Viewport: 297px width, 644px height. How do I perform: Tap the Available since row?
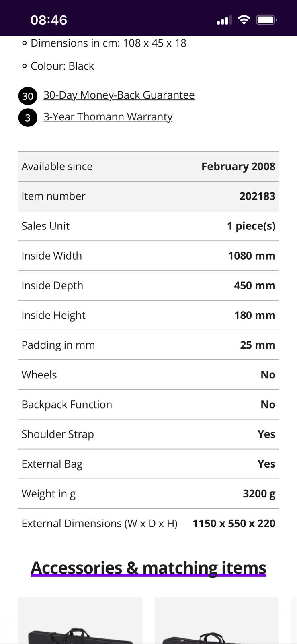click(x=148, y=167)
